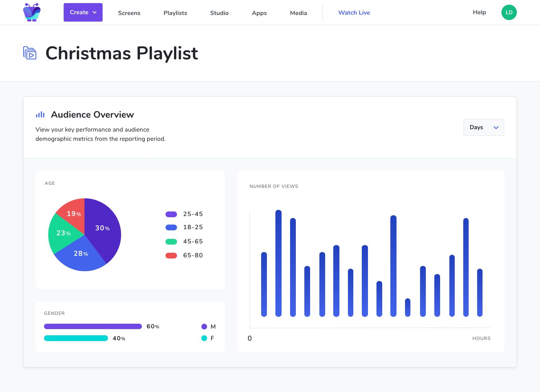Open the LD user avatar
Screen dimensions: 540x392
(x=509, y=12)
